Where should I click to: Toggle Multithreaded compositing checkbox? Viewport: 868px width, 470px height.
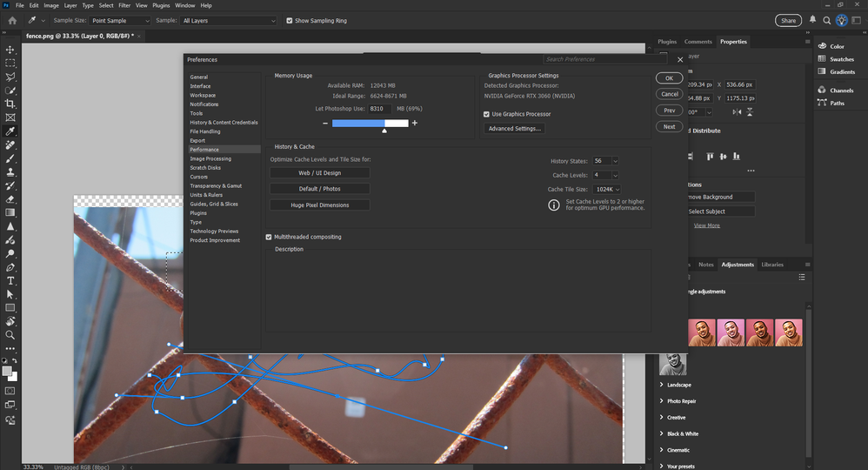pyautogui.click(x=269, y=238)
